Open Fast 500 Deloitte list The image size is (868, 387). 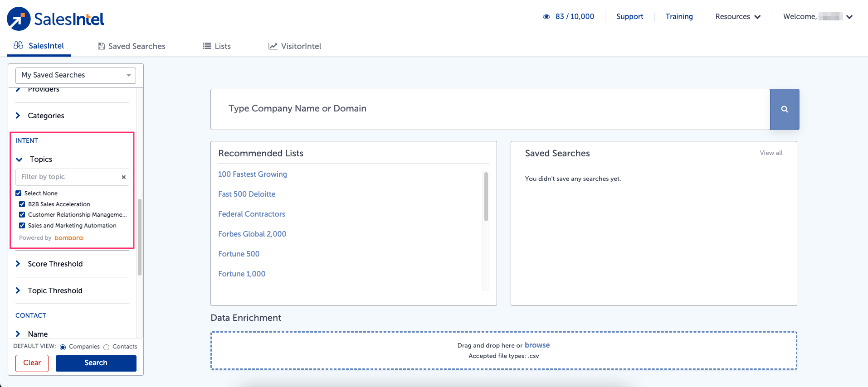click(x=247, y=194)
